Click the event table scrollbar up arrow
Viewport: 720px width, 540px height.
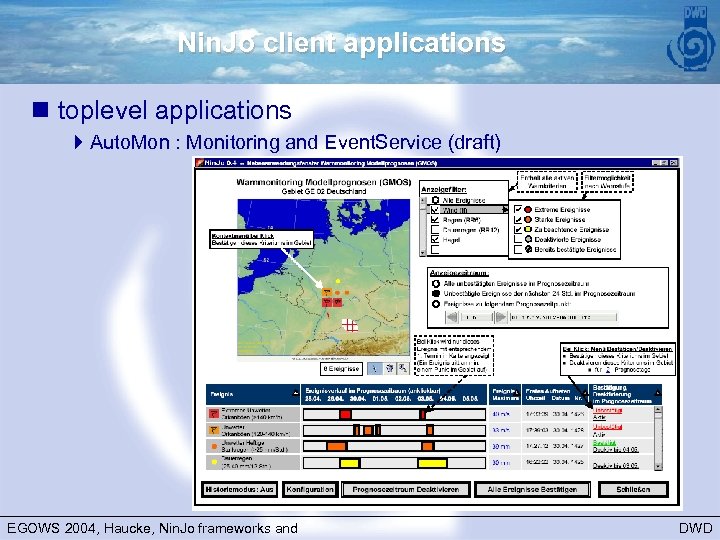click(658, 410)
